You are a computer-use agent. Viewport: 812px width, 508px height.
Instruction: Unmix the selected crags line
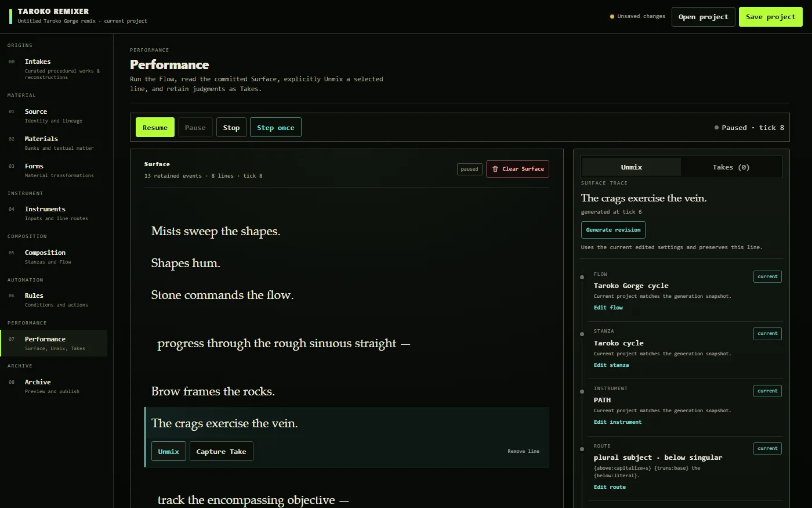point(168,452)
